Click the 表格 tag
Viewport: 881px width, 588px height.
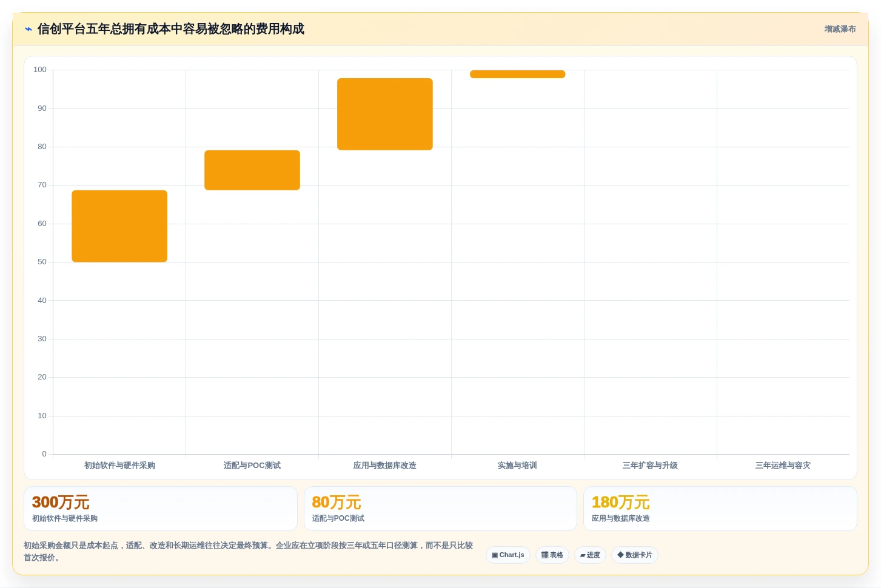(552, 555)
